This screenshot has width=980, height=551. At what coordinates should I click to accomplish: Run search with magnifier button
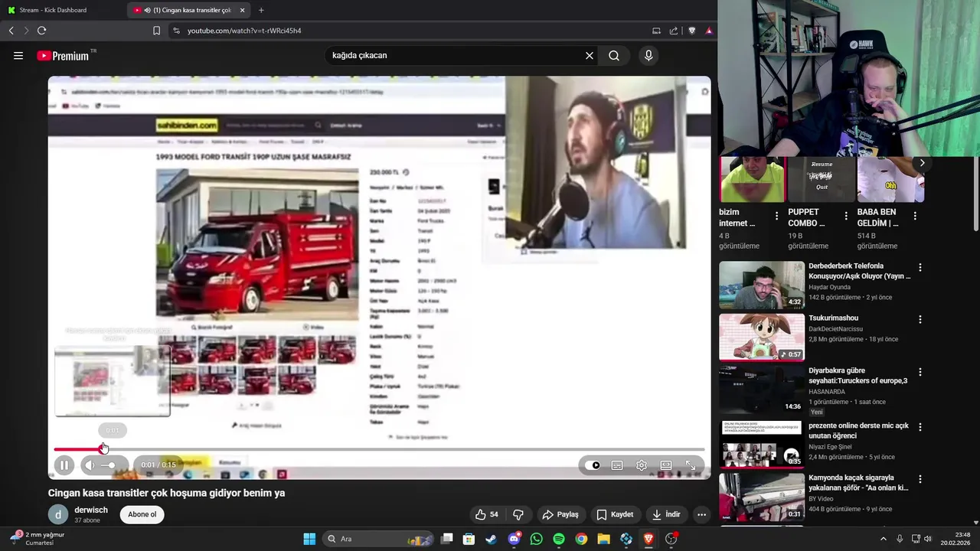point(614,56)
